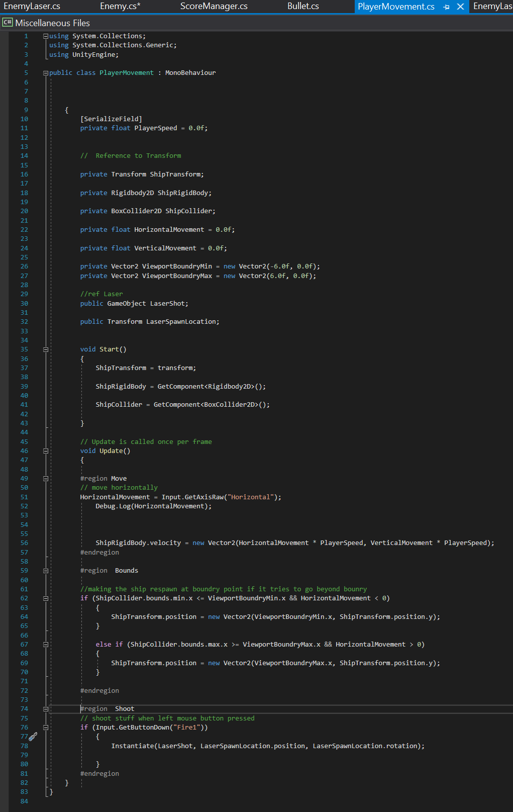
Task: Click LaserShot in the GameObject declaration
Action: (x=167, y=304)
